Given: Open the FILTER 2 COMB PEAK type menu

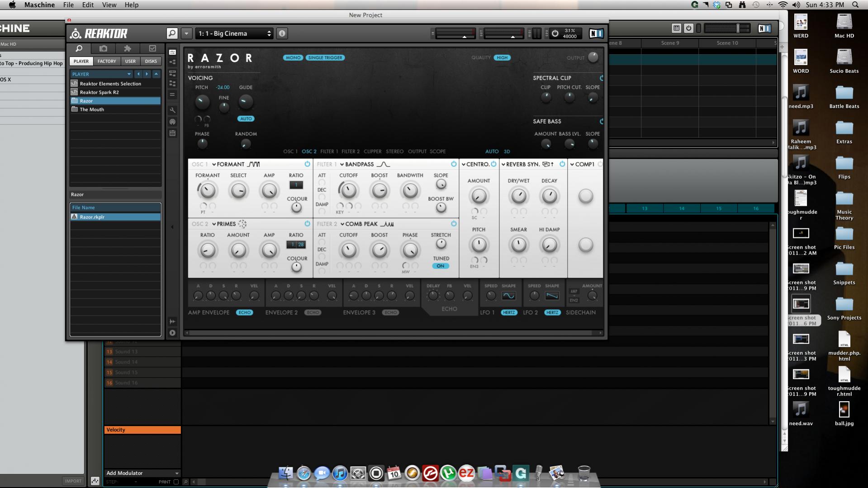Looking at the screenshot, I should pyautogui.click(x=367, y=224).
